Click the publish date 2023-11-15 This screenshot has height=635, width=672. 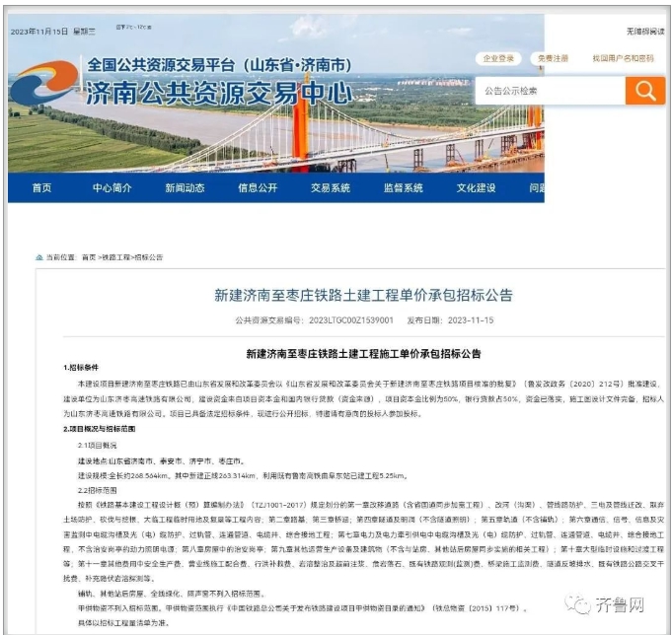pos(471,320)
